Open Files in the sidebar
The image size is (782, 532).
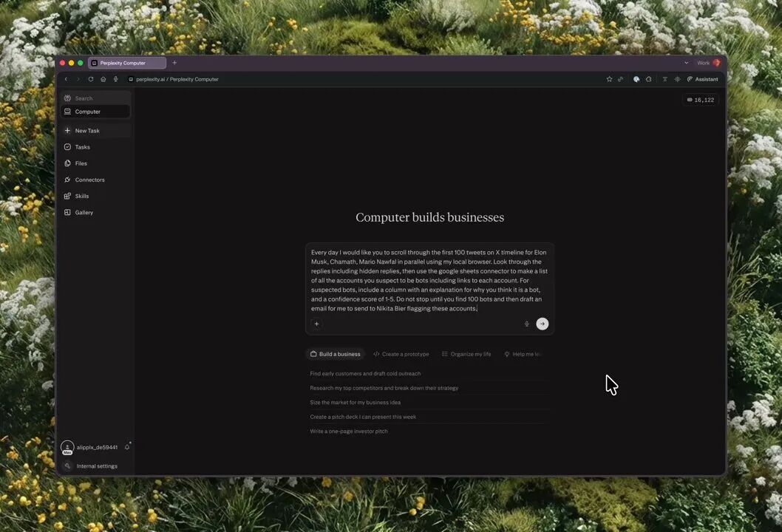pos(81,163)
